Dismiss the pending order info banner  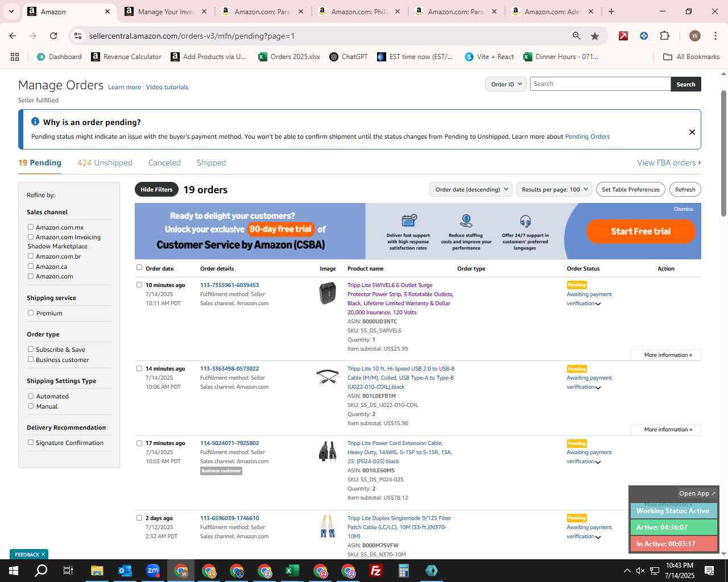pyautogui.click(x=692, y=132)
